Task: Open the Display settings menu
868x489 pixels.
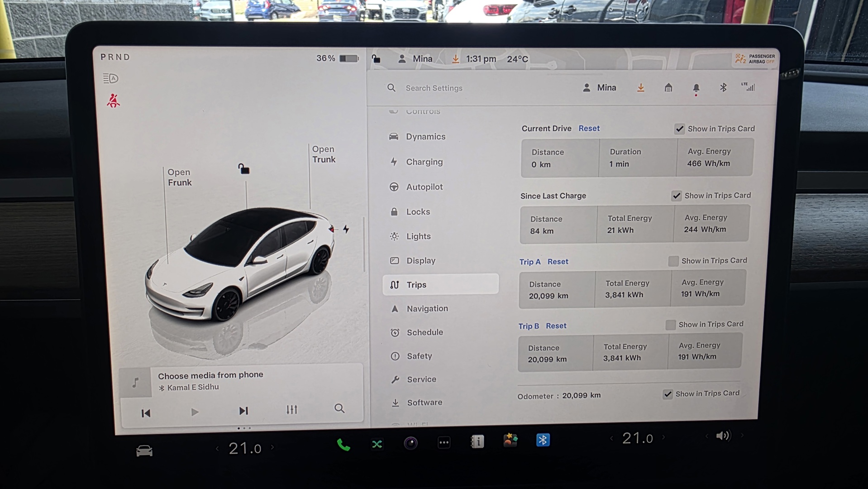Action: click(412, 261)
